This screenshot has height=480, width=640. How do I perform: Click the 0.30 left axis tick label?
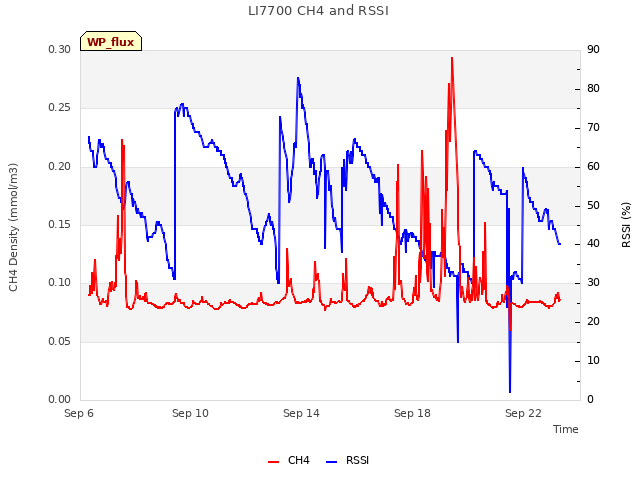(60, 49)
